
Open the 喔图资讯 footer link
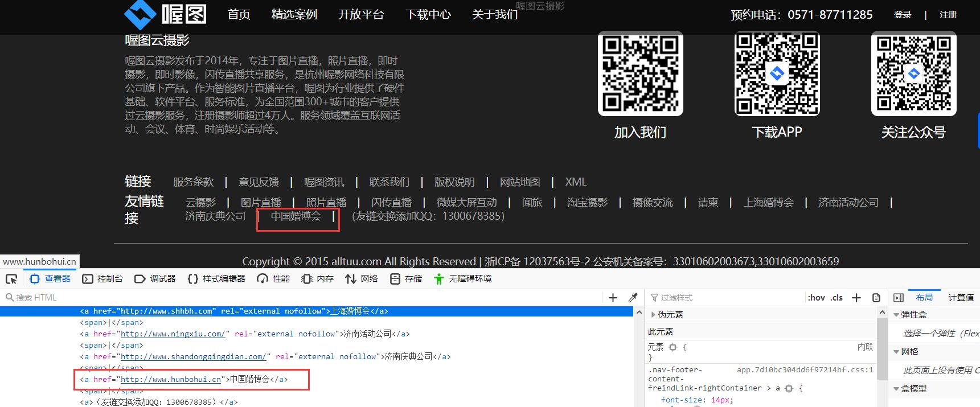pos(324,182)
